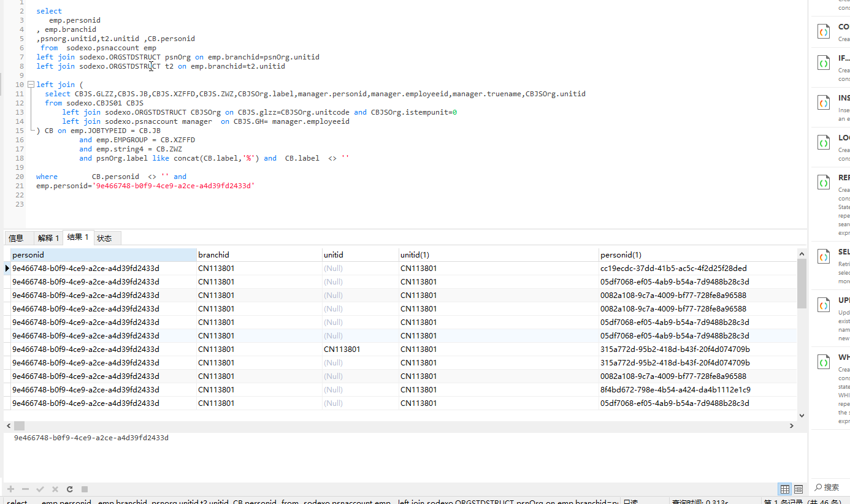Open the 信息 tab
The height and width of the screenshot is (504, 850).
point(17,238)
